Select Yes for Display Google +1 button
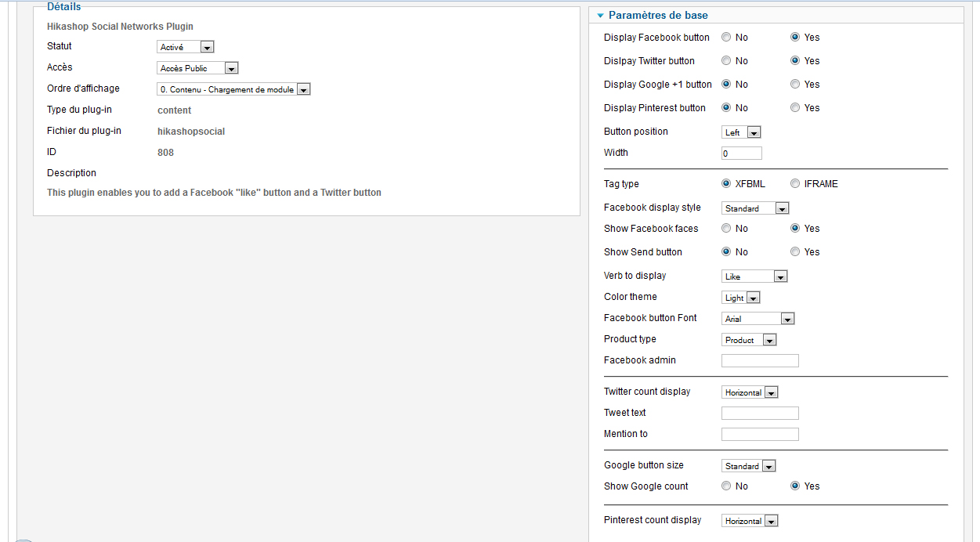 795,84
